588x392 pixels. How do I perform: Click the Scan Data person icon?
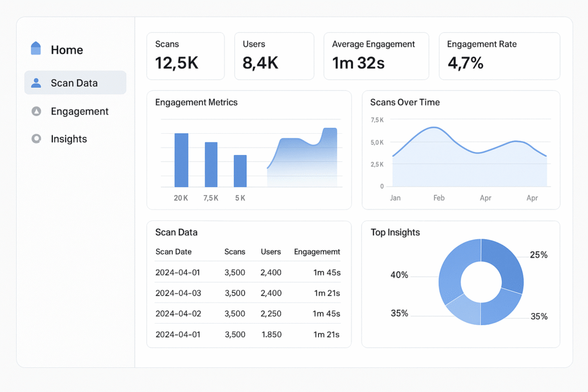36,83
